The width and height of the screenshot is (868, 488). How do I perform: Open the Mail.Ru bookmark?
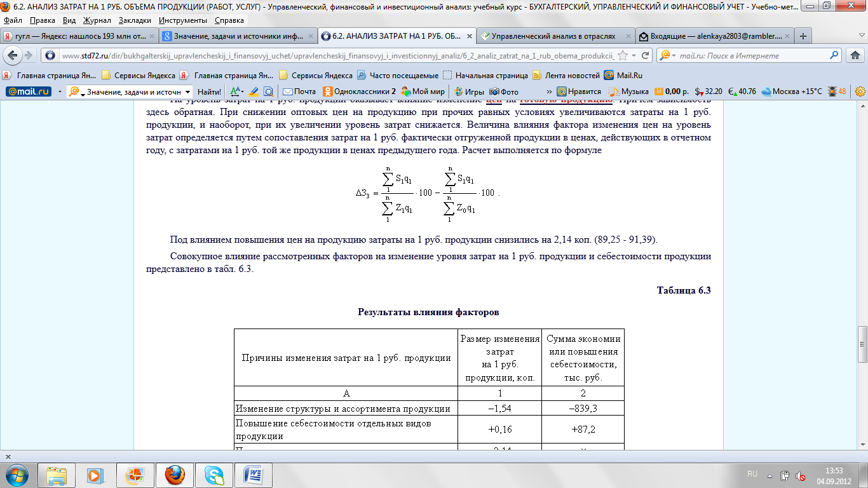625,75
